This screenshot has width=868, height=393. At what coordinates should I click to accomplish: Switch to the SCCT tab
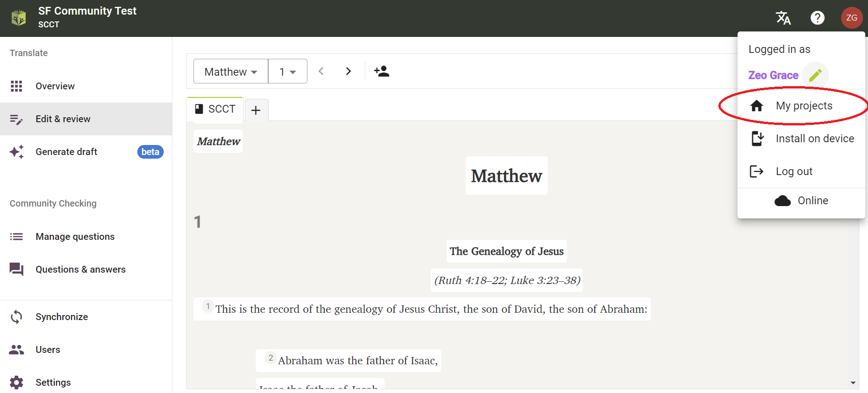(x=215, y=109)
